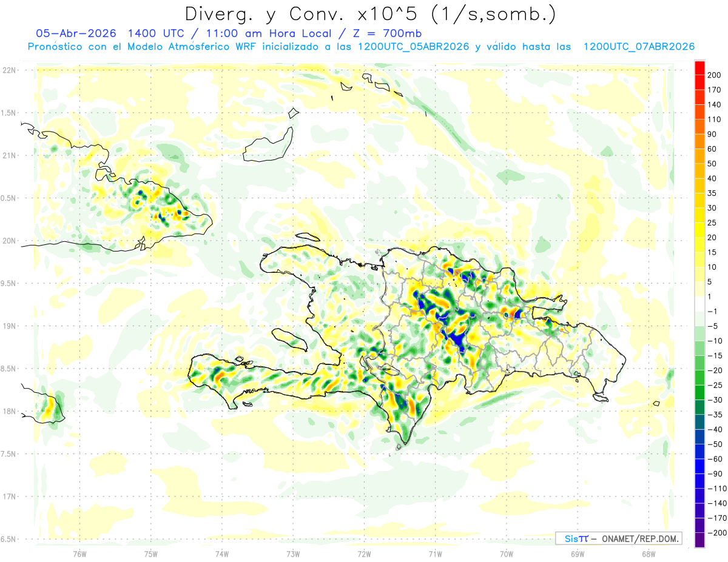Click the -200 value label on color scale
This screenshot has width=728, height=562.
coord(714,534)
